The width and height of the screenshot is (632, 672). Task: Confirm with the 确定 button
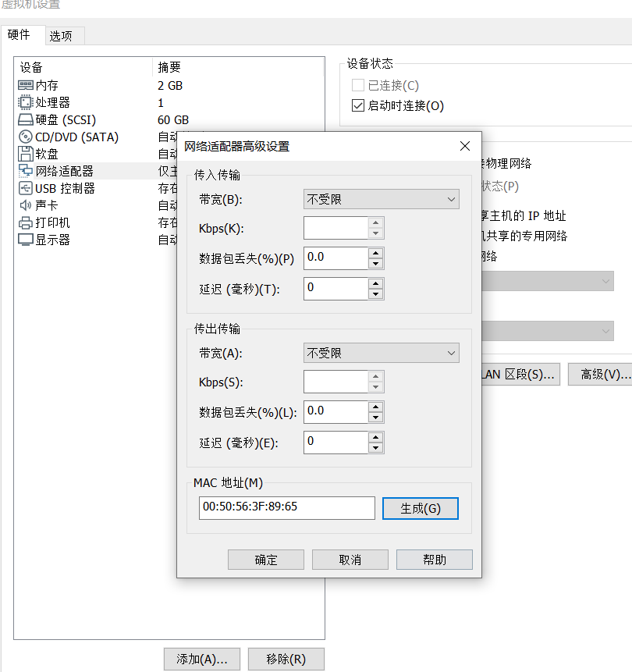coord(266,560)
